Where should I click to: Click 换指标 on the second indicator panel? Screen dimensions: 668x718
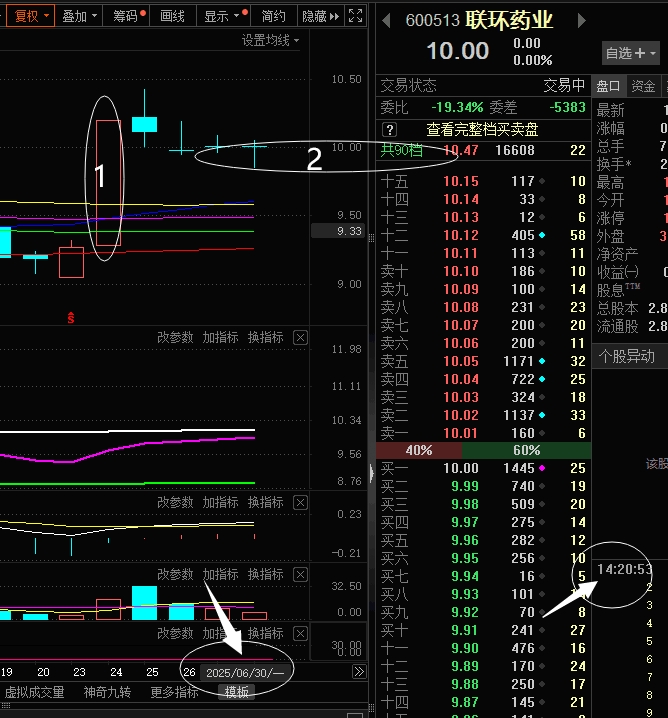coord(266,502)
